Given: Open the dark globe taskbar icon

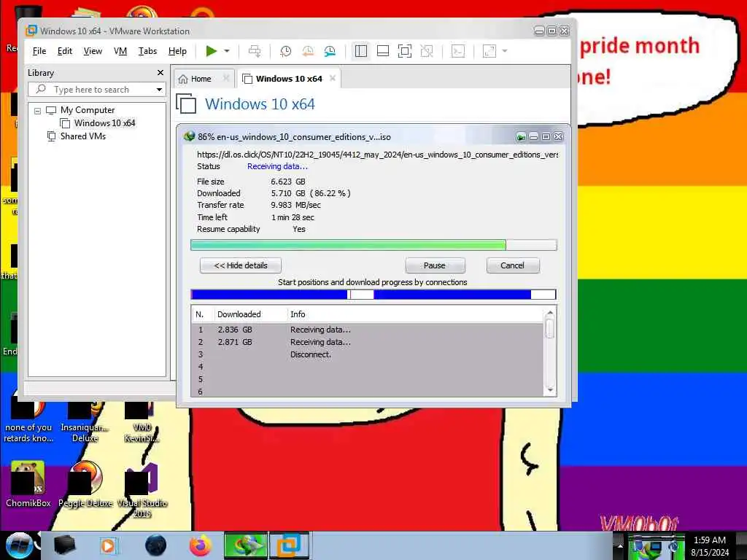Looking at the screenshot, I should click(x=156, y=545).
